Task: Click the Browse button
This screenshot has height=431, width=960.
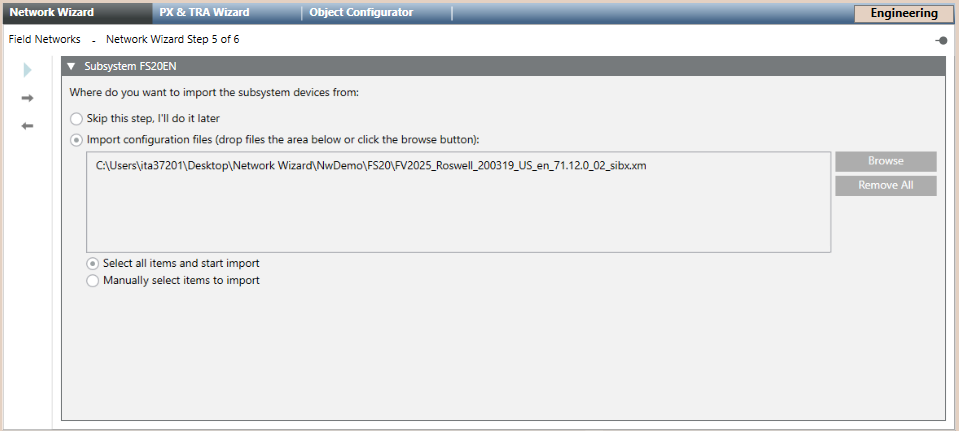Action: pos(885,161)
